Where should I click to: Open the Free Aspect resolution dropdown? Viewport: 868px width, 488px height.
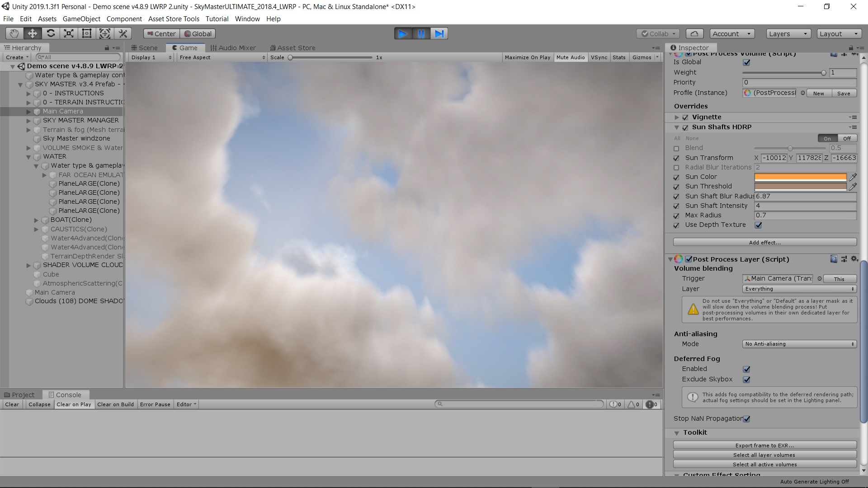pos(222,57)
